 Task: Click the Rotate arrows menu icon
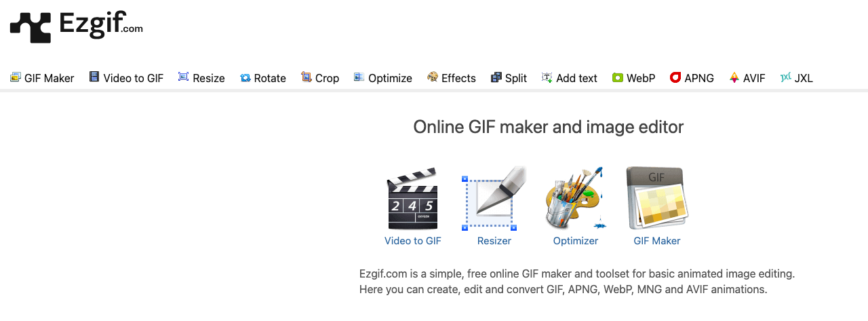point(245,78)
